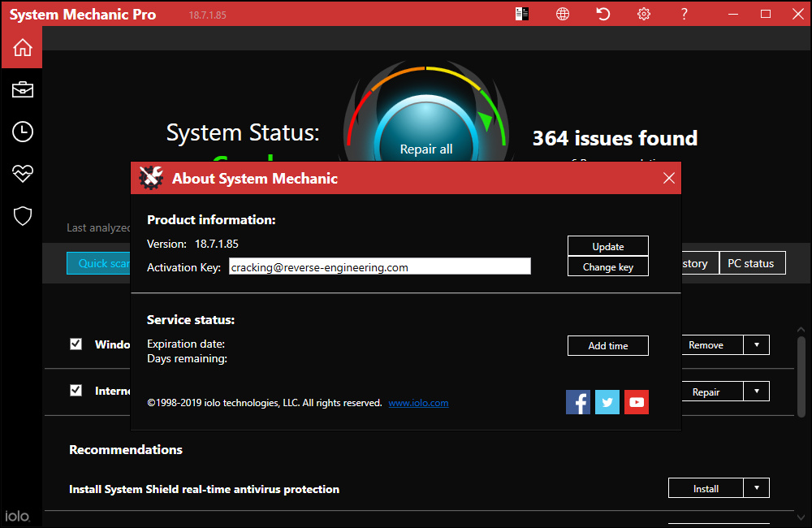This screenshot has height=528, width=812.
Task: Open iolo Twitter page icon
Action: (x=607, y=402)
